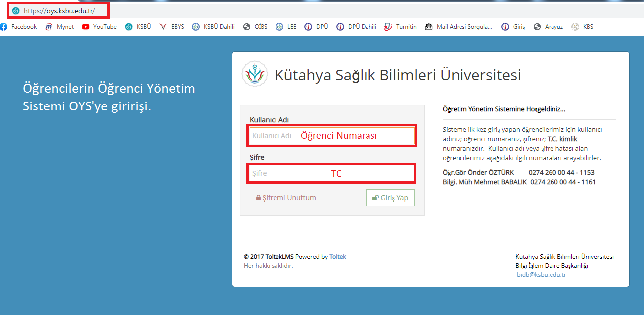Viewport: 644px width, 315px height.
Task: Click the Şifre field label
Action: coord(257,157)
